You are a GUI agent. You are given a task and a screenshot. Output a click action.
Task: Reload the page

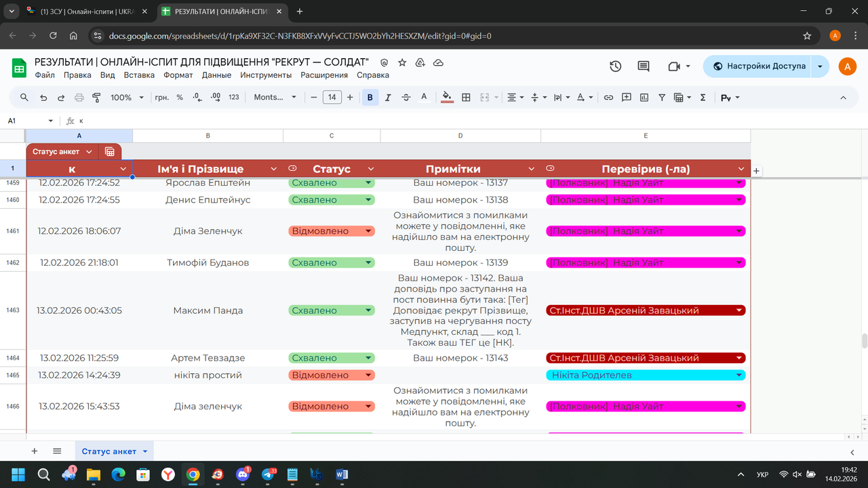click(53, 36)
